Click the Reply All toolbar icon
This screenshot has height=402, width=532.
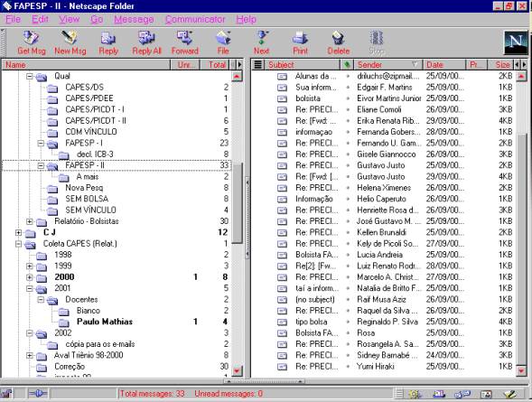(146, 42)
